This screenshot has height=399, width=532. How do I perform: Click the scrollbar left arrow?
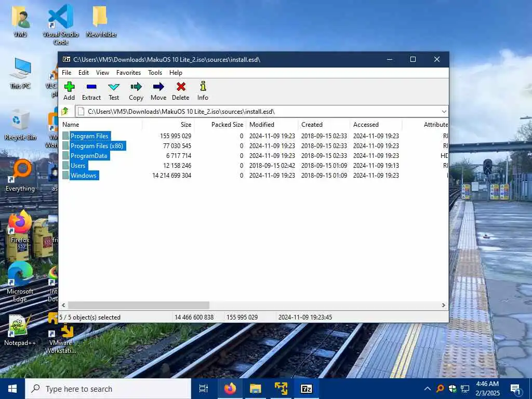pyautogui.click(x=63, y=305)
